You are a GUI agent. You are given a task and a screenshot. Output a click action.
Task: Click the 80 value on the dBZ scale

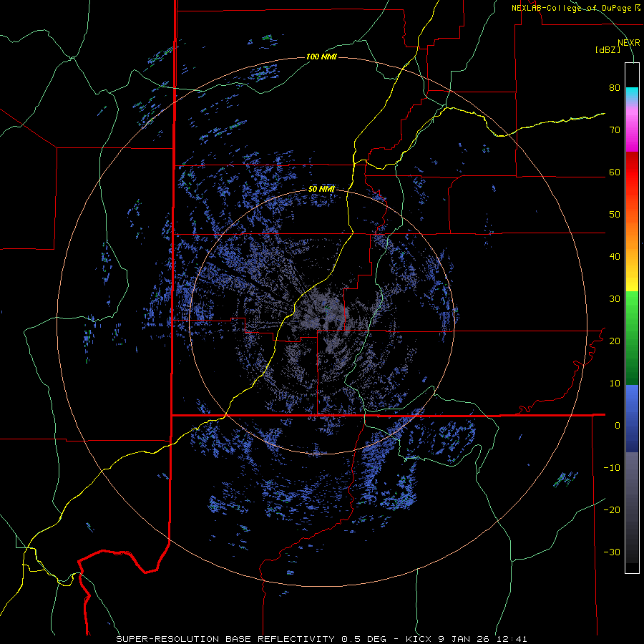point(615,88)
